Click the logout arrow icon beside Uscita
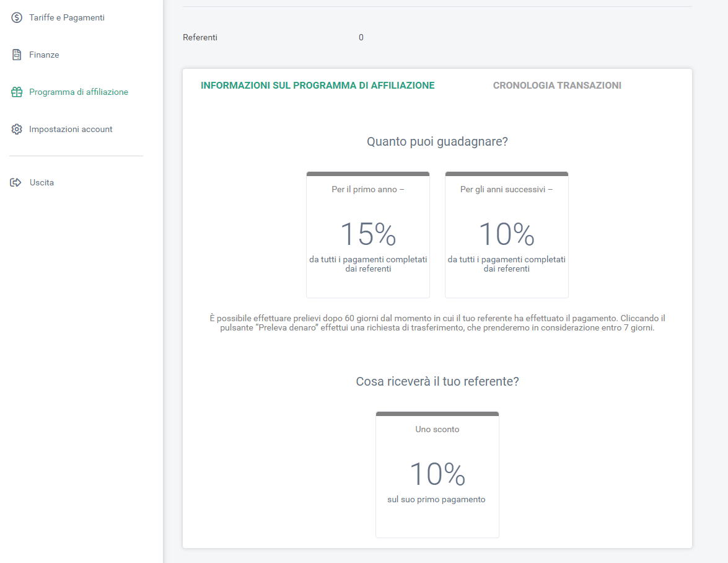Viewport: 728px width, 563px height. click(15, 182)
